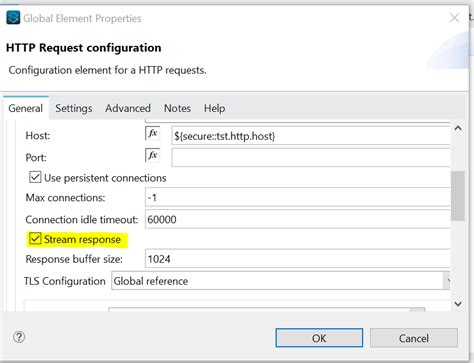Close the Global Element Properties dialog
The height and width of the screenshot is (363, 474).
point(454,18)
